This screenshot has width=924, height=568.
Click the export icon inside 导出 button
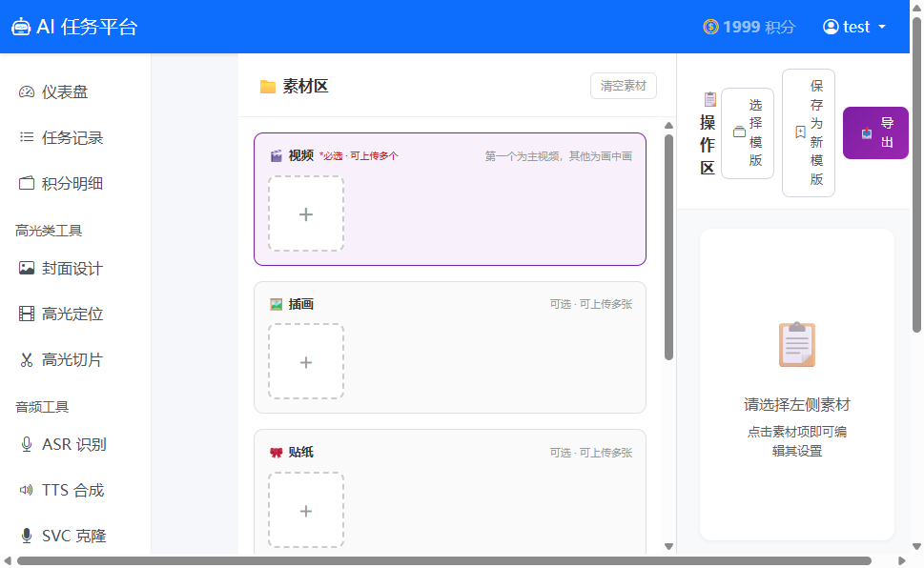point(866,133)
